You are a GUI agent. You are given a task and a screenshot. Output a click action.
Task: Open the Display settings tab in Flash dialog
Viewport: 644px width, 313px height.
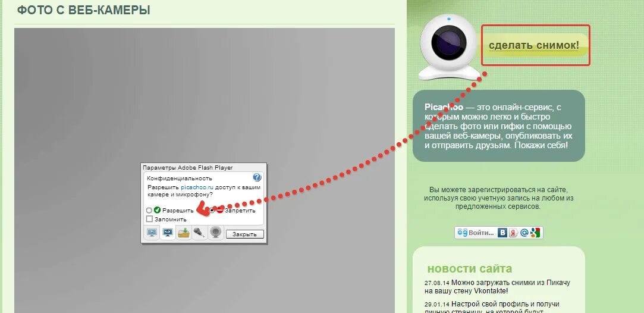152,233
